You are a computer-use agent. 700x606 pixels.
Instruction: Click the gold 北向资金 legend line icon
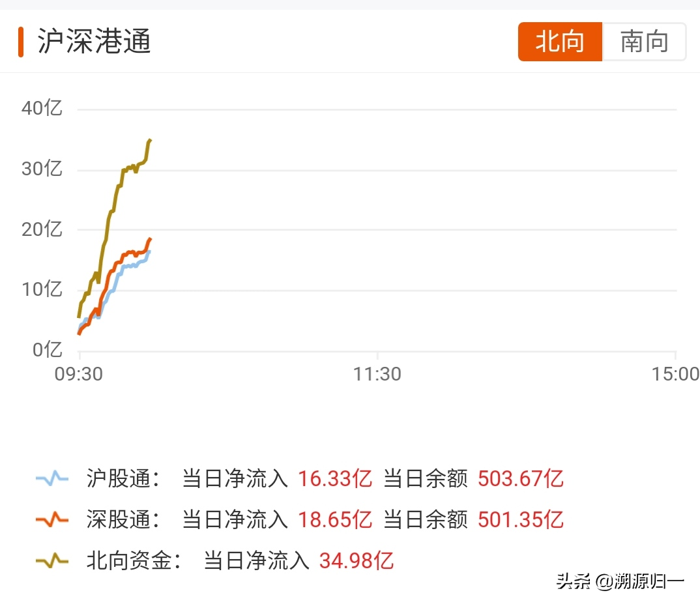pyautogui.click(x=52, y=560)
